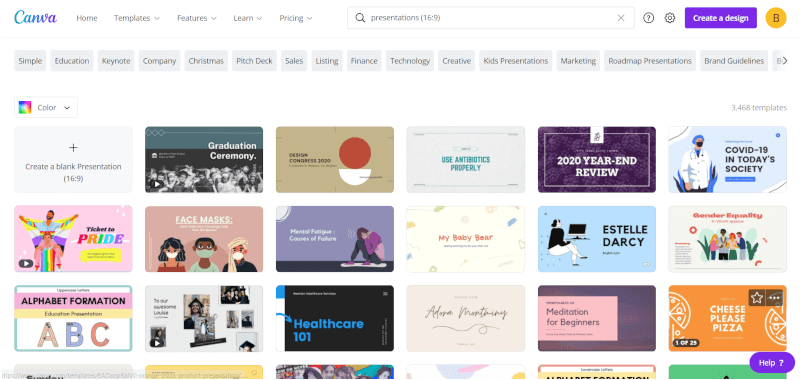
Task: Open the Healthcare 101 template
Action: 335,318
